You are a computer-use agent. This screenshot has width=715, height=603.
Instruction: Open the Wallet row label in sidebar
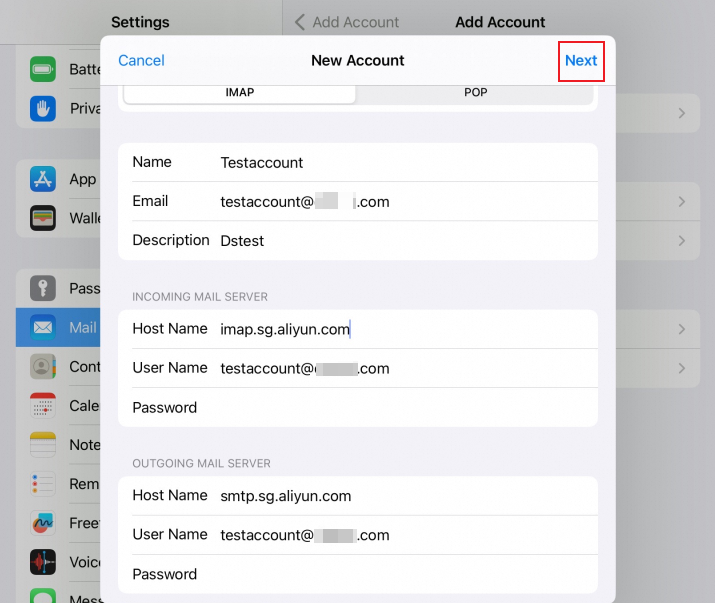click(x=85, y=218)
